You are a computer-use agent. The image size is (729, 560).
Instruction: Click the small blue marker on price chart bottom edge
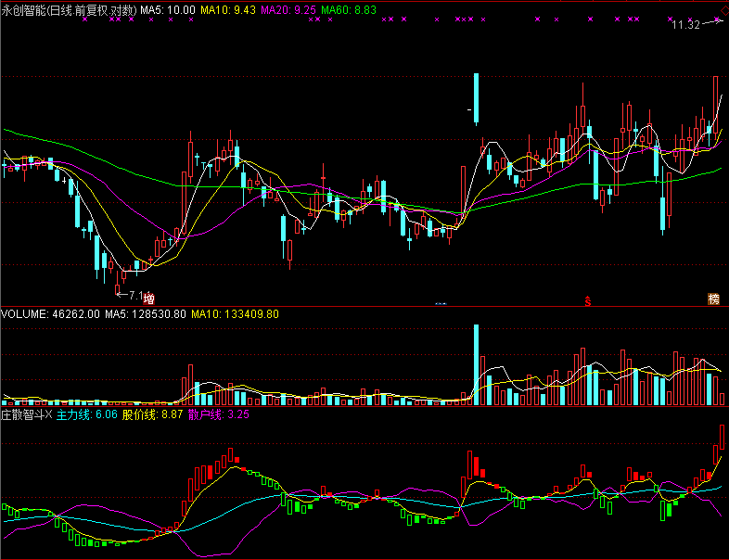pyautogui.click(x=441, y=303)
